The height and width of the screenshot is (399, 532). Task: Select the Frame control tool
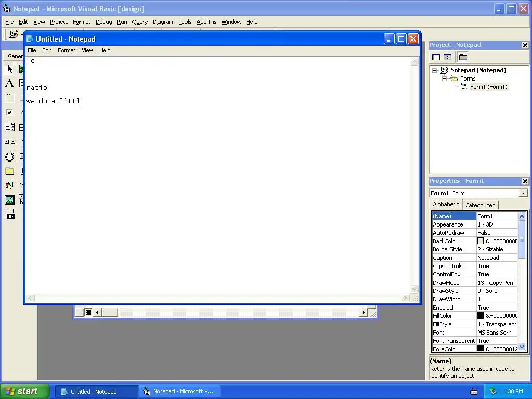point(9,98)
